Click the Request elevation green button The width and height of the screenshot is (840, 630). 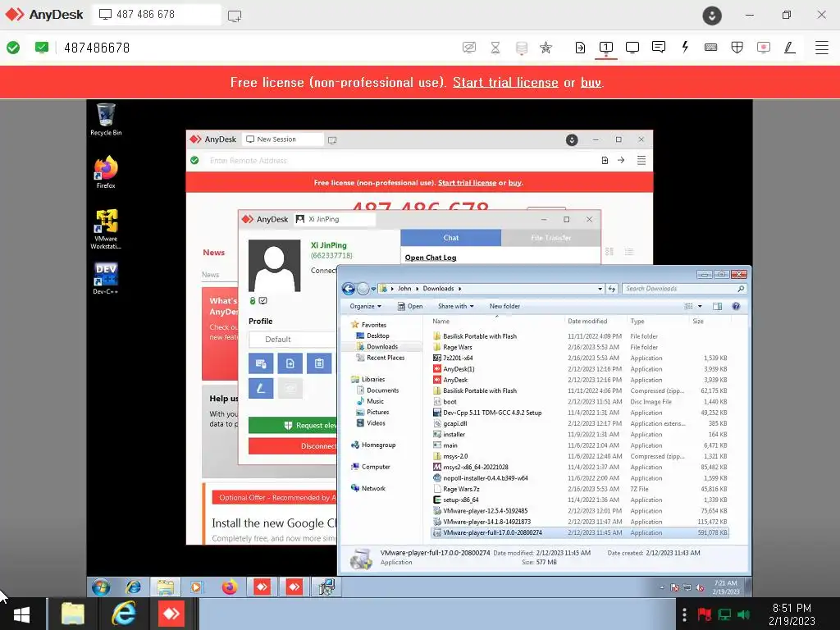pyautogui.click(x=293, y=426)
